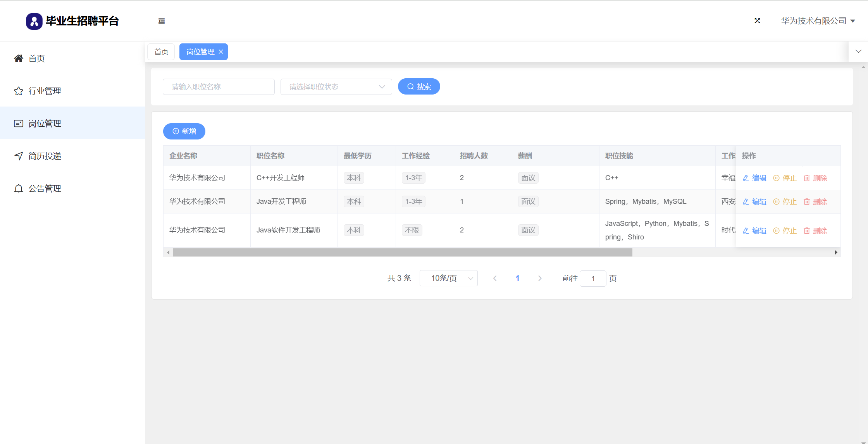
Task: Click the paper plane icon for 简历投递
Action: (19, 156)
